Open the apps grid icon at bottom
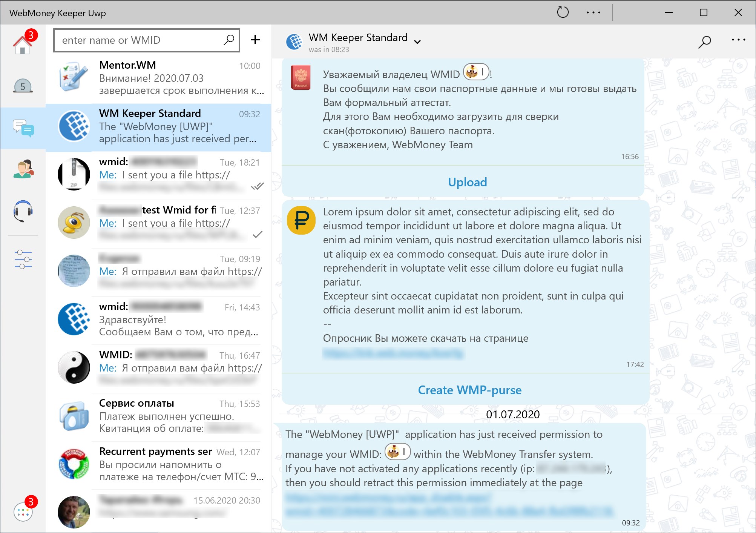This screenshot has height=533, width=756. coord(23,513)
